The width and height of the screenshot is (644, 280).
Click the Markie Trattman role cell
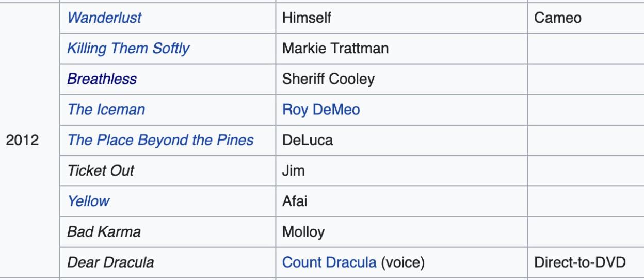click(335, 49)
